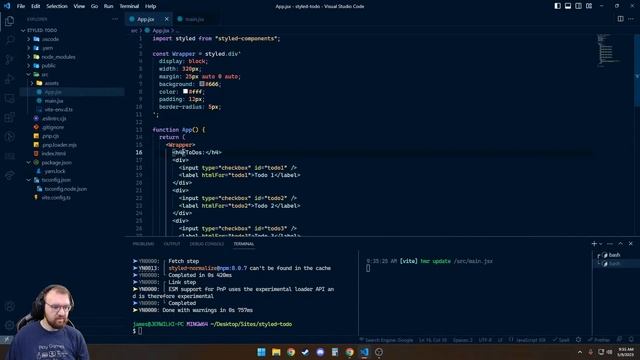Click the remote window indicator in status bar

click(x=7, y=340)
